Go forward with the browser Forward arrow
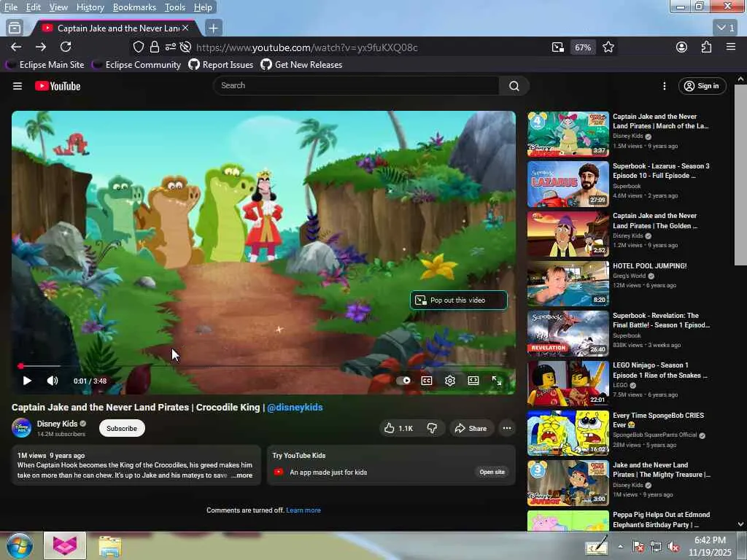Image resolution: width=747 pixels, height=560 pixels. (41, 47)
